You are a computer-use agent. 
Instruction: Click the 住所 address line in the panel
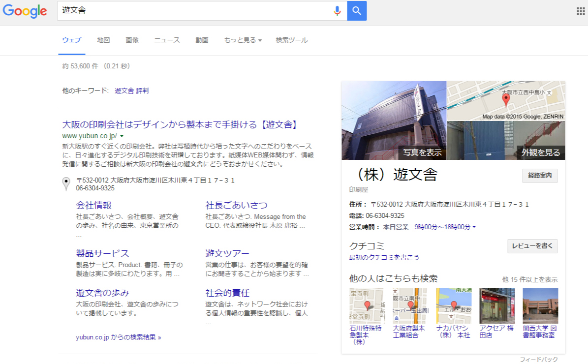coord(439,204)
